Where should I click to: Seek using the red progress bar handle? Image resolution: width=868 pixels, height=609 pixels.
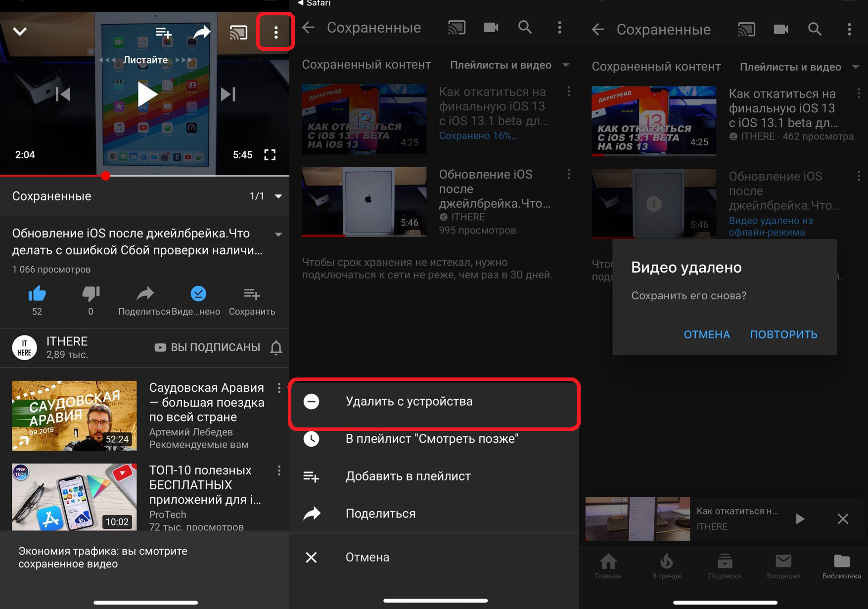pos(105,176)
